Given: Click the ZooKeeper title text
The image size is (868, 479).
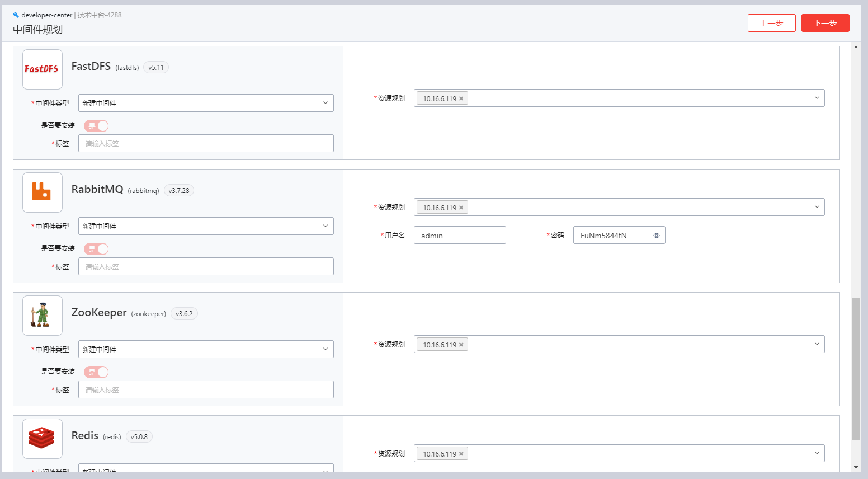Looking at the screenshot, I should point(99,312).
